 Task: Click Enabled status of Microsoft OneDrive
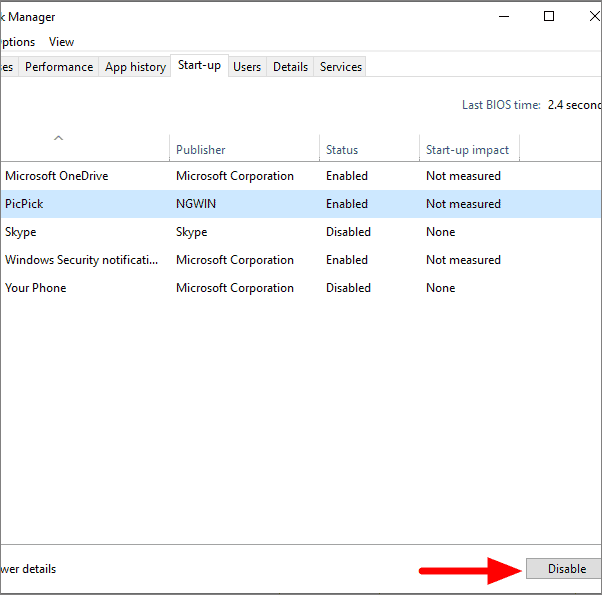(347, 176)
